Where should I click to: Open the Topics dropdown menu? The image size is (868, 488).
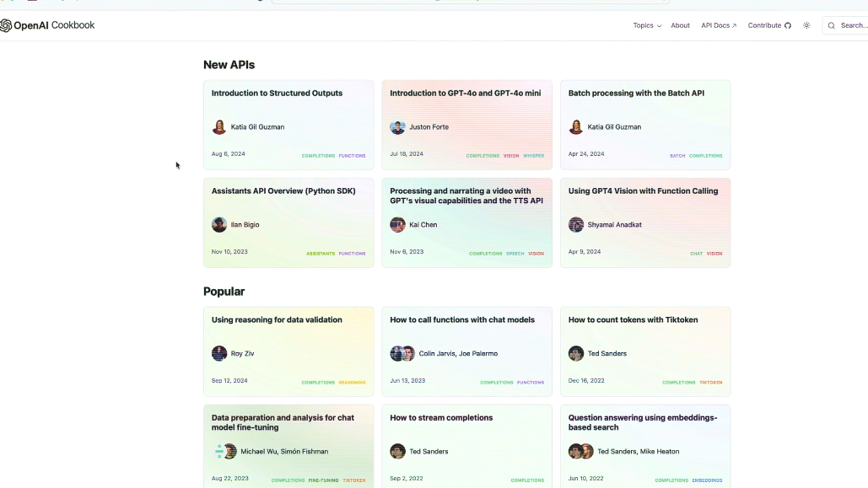click(647, 25)
